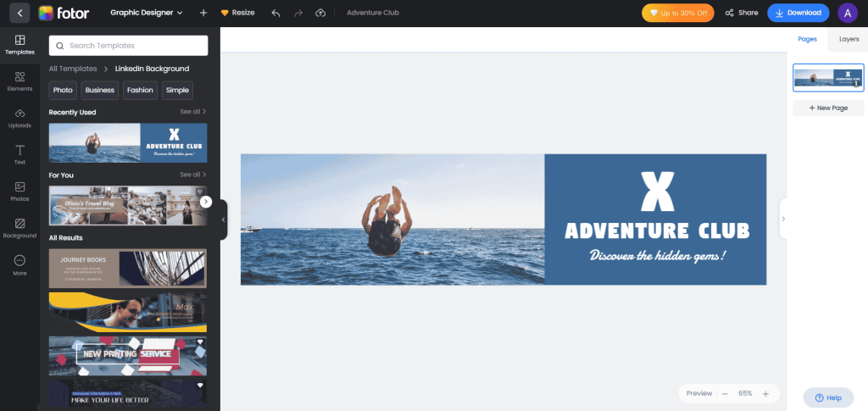Click the cloud save icon
The height and width of the screenshot is (411, 868).
tap(320, 13)
